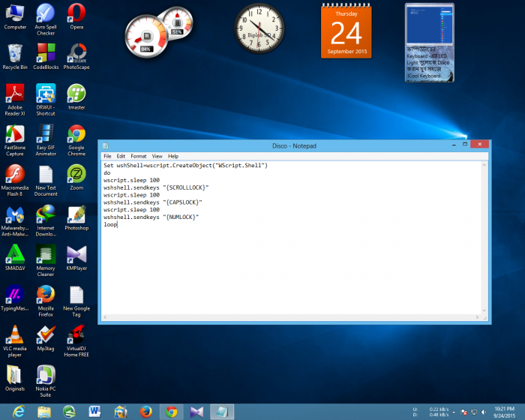Select the New Text Document file
This screenshot has width=525, height=420.
click(46, 180)
